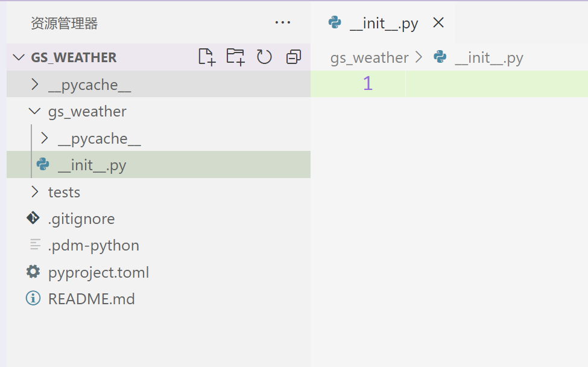Viewport: 588px width, 367px height.
Task: Click gs_weather in the breadcrumb
Action: (x=369, y=58)
